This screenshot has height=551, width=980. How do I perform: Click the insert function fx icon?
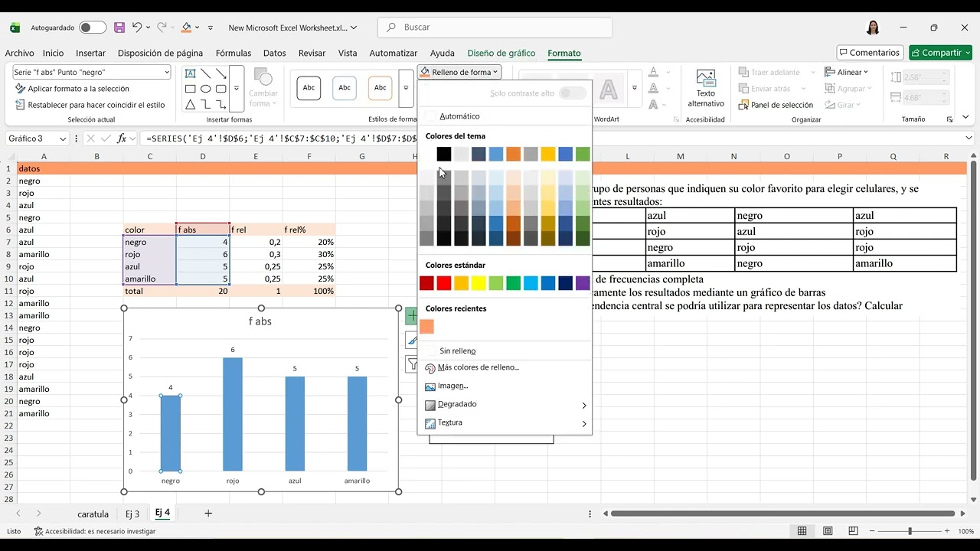122,139
